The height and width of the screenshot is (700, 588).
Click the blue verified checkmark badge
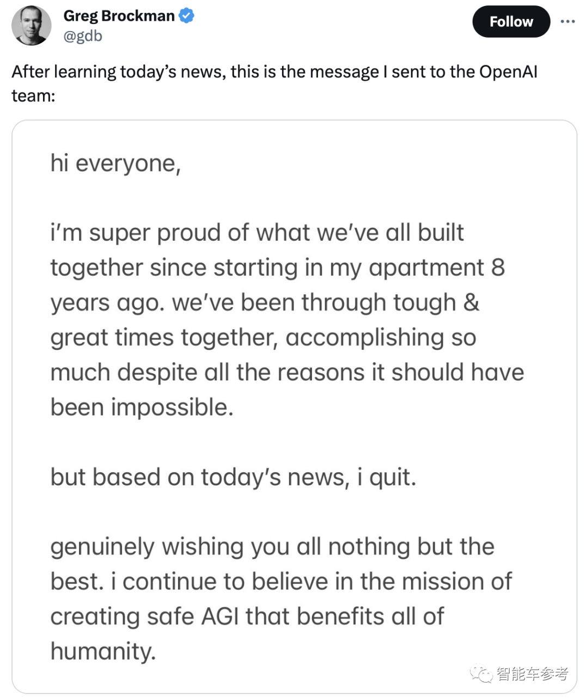point(187,16)
